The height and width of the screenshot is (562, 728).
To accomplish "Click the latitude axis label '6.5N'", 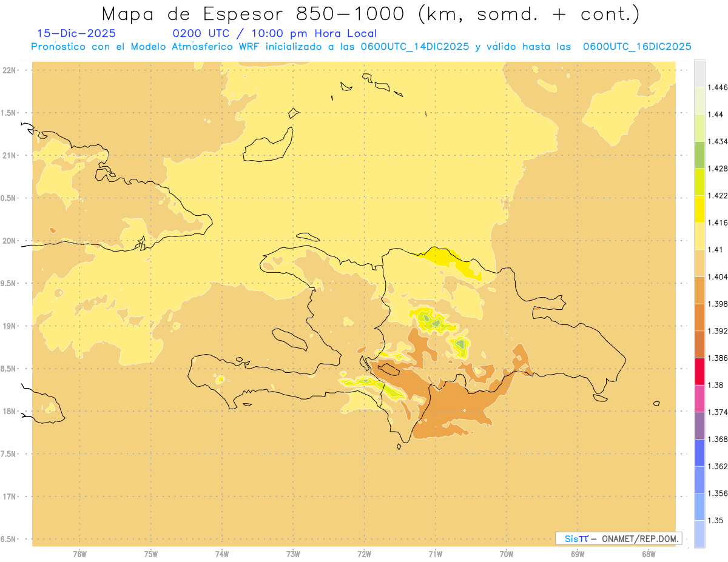I will (x=9, y=539).
